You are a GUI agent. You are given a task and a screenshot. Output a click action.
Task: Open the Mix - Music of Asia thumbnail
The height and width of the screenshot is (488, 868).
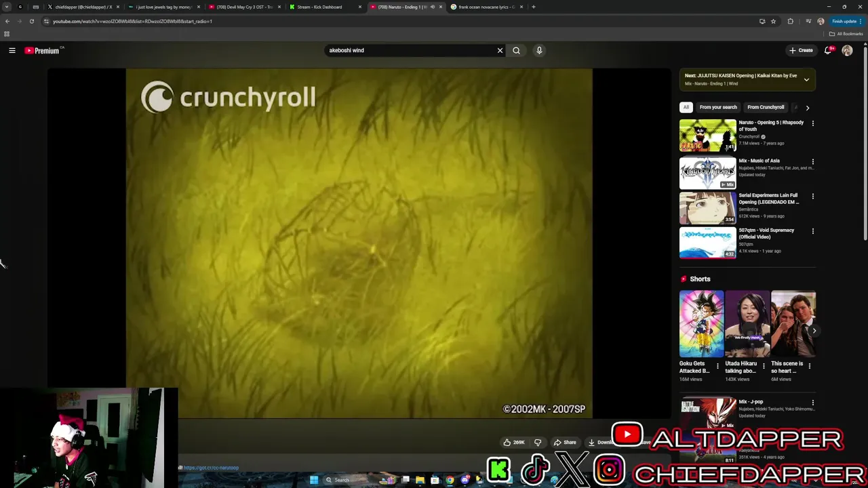click(707, 173)
